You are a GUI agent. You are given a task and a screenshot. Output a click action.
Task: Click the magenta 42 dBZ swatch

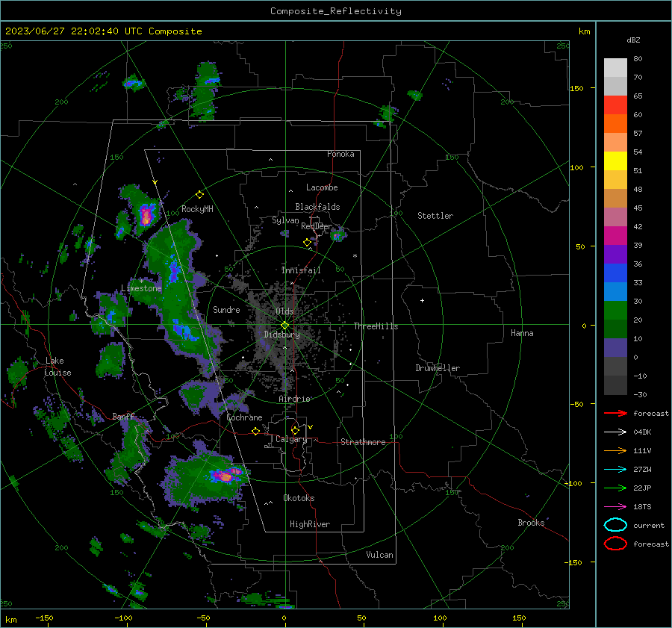click(x=615, y=236)
